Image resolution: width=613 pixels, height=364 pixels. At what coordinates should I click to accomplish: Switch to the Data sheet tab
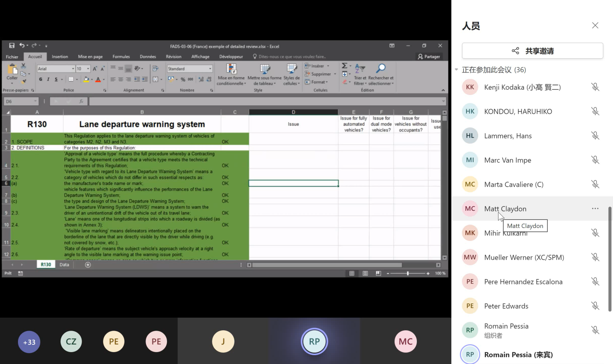tap(64, 265)
